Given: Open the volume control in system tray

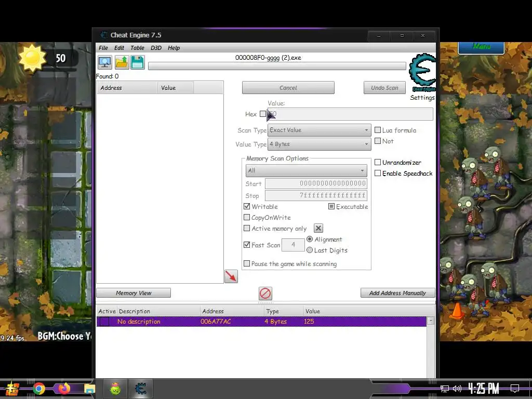Looking at the screenshot, I should point(457,389).
